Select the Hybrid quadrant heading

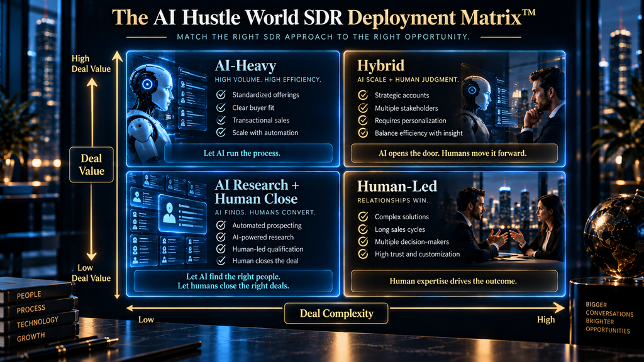(380, 65)
